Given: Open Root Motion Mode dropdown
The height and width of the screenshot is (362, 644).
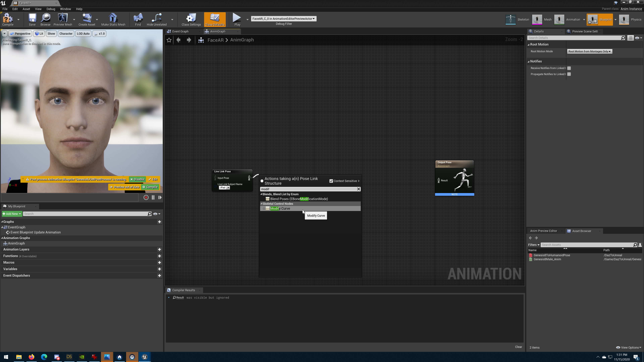Looking at the screenshot, I should pyautogui.click(x=589, y=51).
